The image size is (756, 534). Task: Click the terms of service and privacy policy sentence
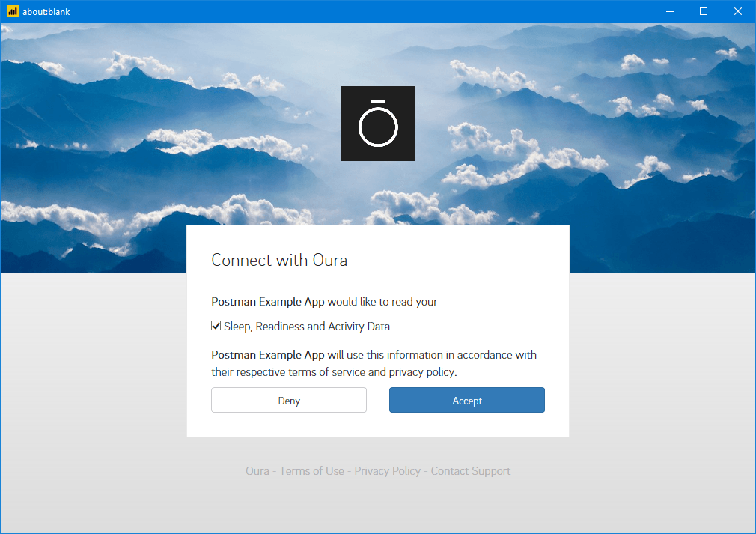point(374,364)
